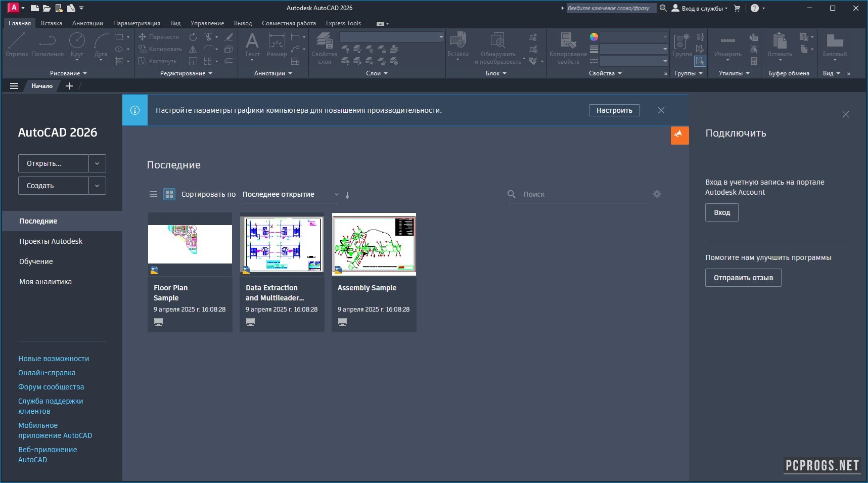Expand the Открыть dropdown arrow

[x=97, y=163]
